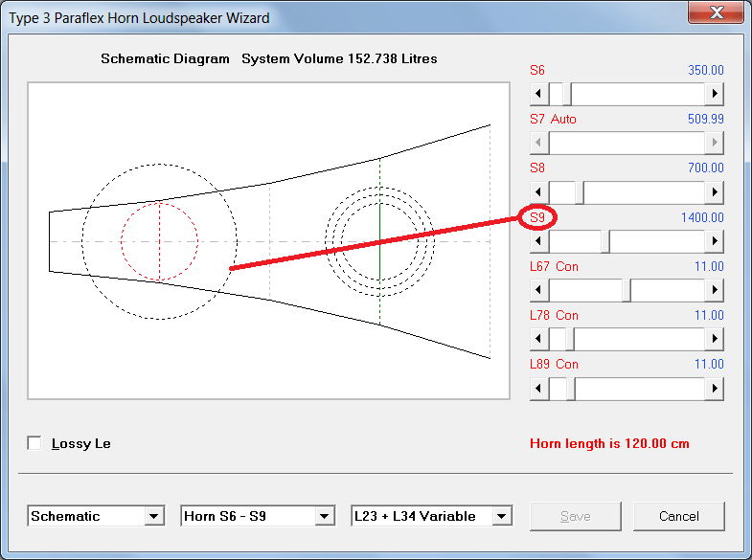Click the left arrow of the L67 slider
752x560 pixels.
tap(539, 290)
